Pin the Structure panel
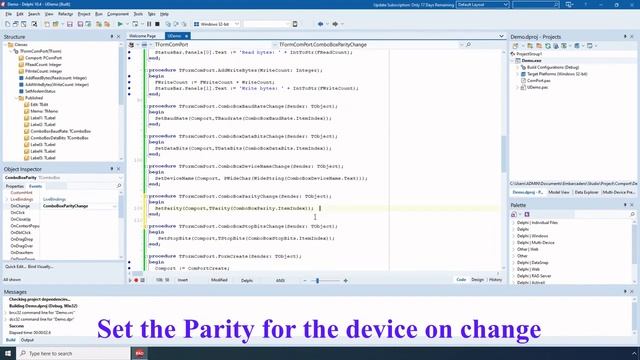Viewport: 640px width, 360px height. (x=112, y=37)
